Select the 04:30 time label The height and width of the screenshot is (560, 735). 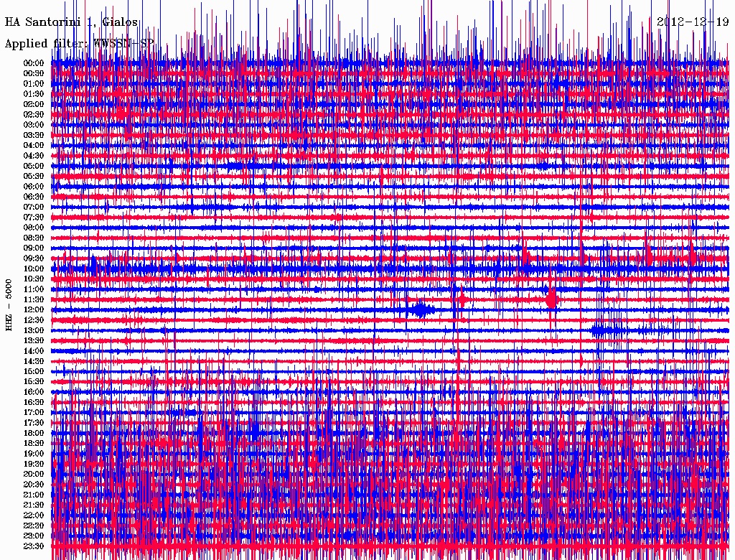tap(34, 156)
